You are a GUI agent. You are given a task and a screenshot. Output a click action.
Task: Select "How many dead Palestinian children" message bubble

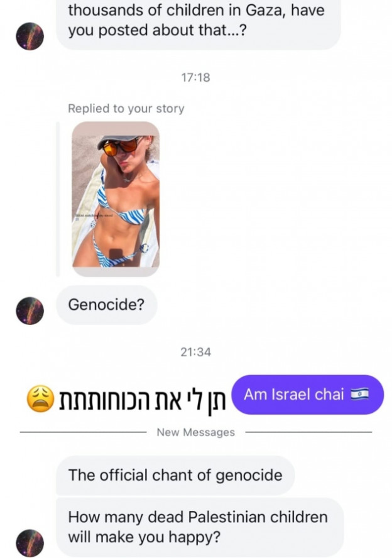pyautogui.click(x=200, y=527)
